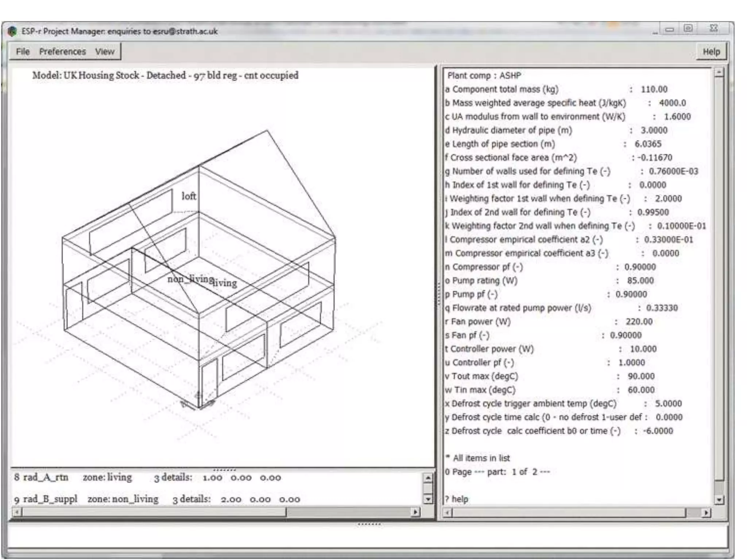Go to next page part of list

pos(497,472)
